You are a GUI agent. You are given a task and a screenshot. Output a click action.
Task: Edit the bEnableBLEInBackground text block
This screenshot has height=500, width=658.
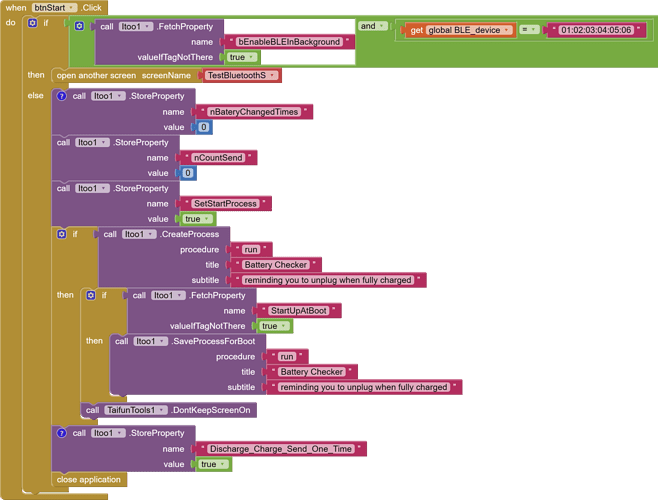tap(289, 42)
